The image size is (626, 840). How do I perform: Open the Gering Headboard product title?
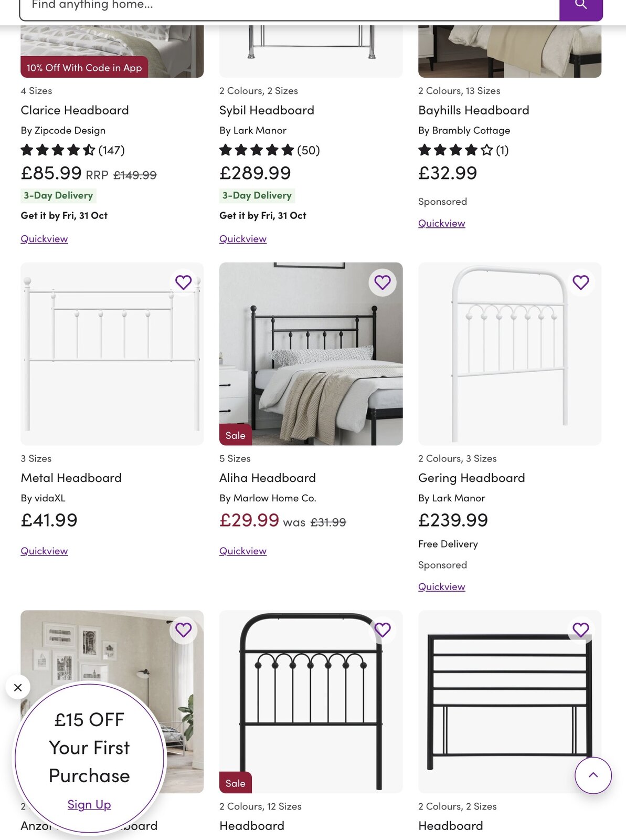[471, 478]
